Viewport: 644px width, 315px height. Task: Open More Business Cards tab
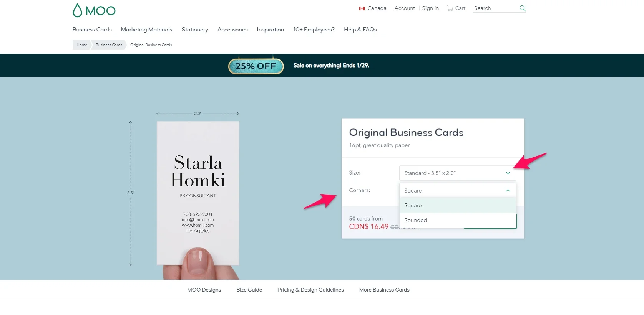(384, 290)
